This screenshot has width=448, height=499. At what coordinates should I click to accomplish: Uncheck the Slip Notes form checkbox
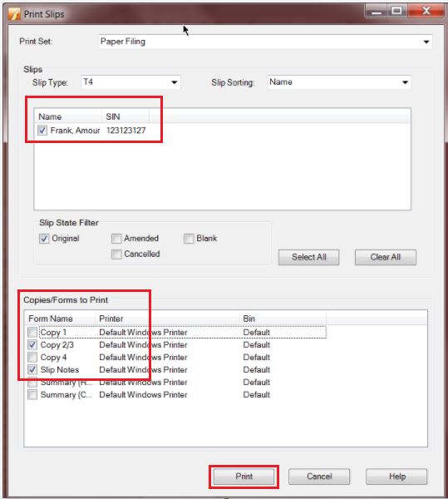point(32,370)
